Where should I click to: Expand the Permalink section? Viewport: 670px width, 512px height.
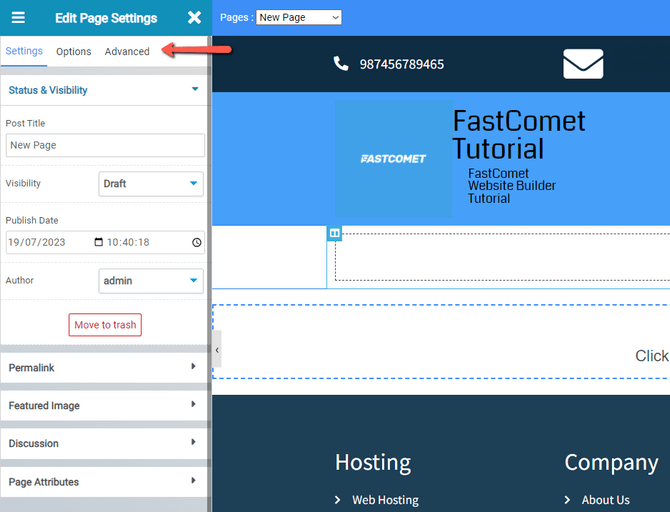104,368
